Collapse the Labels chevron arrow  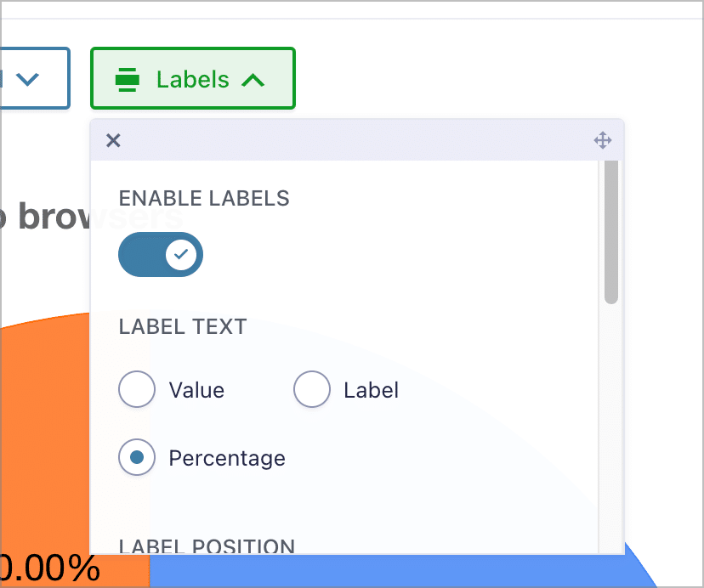(x=253, y=81)
